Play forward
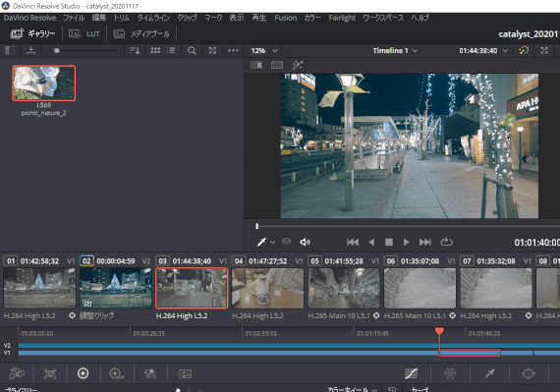 pyautogui.click(x=406, y=242)
